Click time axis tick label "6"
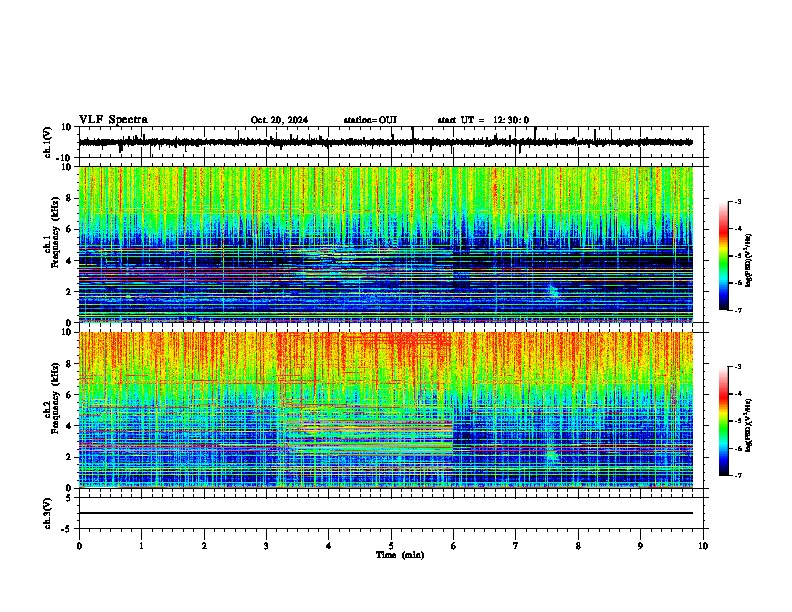Screen dimensions: 792x612 click(x=454, y=546)
